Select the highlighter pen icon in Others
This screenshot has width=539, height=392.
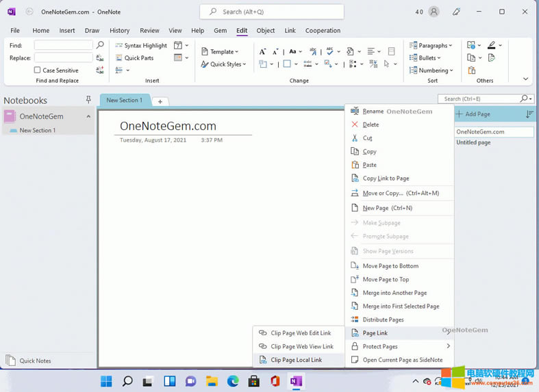click(492, 45)
